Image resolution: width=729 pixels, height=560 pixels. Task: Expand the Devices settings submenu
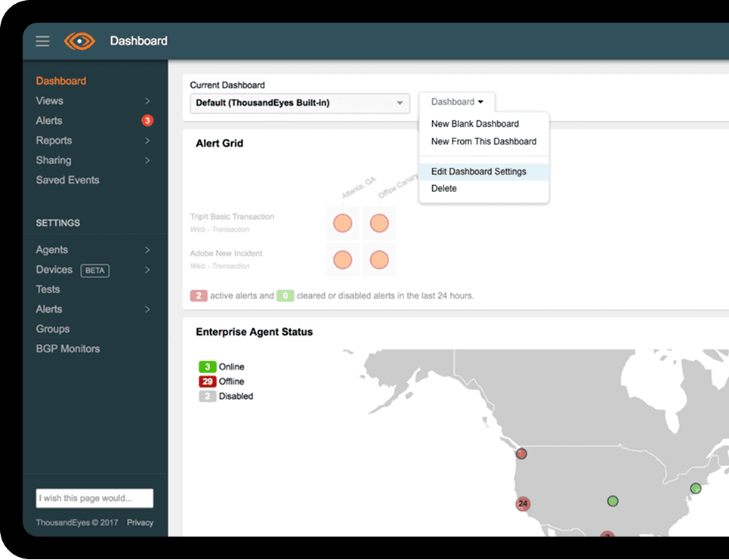[147, 270]
